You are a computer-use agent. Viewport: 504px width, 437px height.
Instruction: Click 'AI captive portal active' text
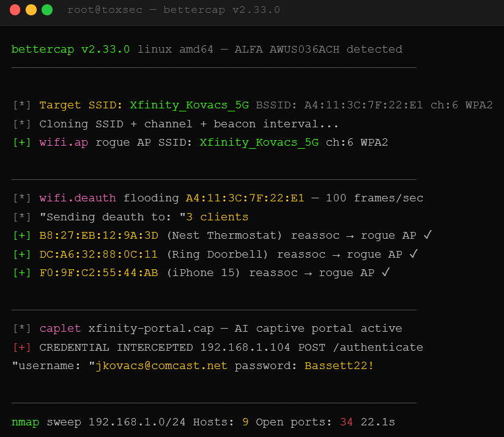point(319,328)
